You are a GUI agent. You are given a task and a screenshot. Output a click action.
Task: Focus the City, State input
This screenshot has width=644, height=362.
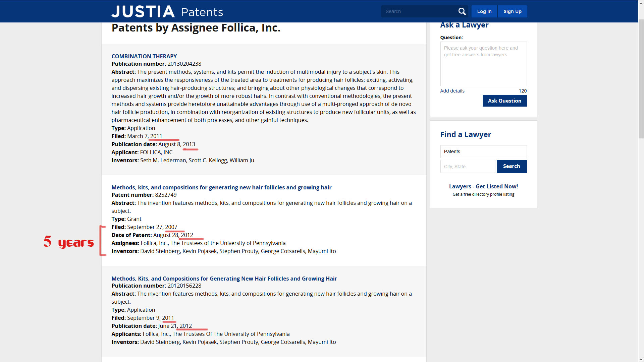pyautogui.click(x=468, y=167)
